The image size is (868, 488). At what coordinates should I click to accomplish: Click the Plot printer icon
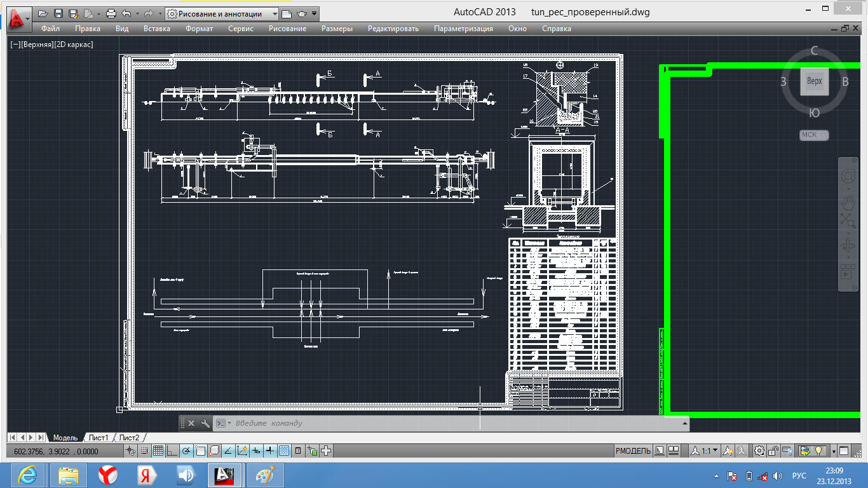click(x=111, y=13)
